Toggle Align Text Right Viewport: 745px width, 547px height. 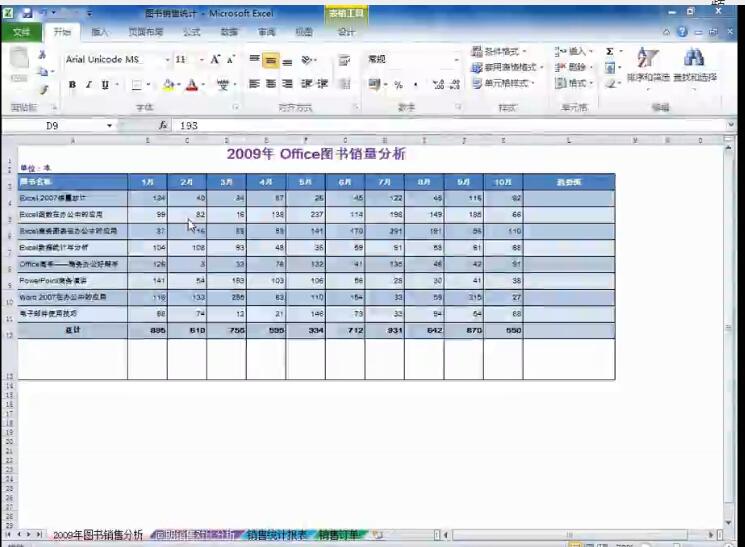pyautogui.click(x=287, y=84)
